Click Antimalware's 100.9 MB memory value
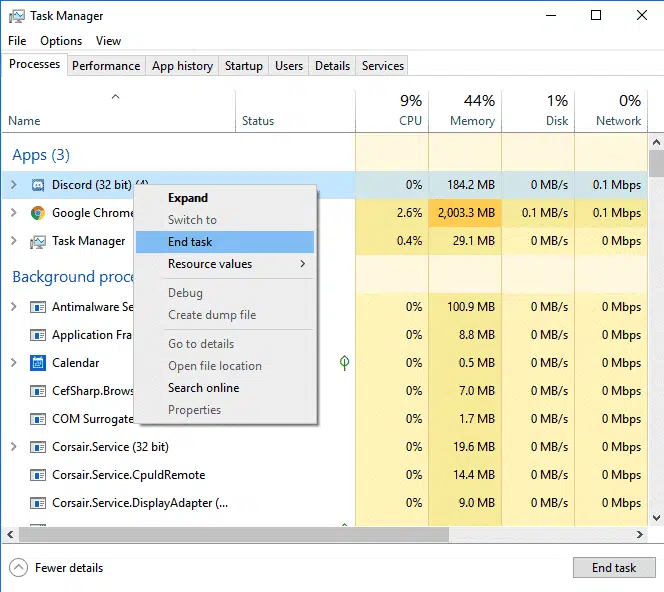Image resolution: width=664 pixels, height=592 pixels. [x=471, y=307]
